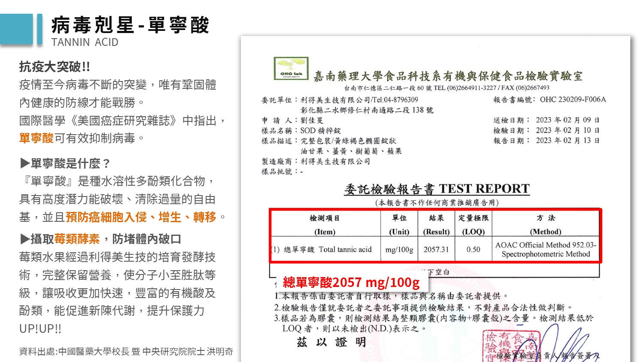Click the report number OHC 230209-F006A
Image resolution: width=644 pixels, height=362 pixels.
[x=573, y=100]
